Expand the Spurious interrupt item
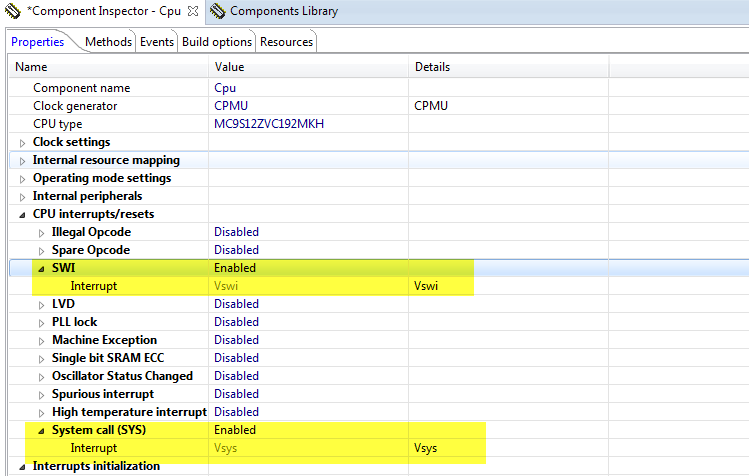Viewport: 749px width, 476px height. tap(42, 395)
